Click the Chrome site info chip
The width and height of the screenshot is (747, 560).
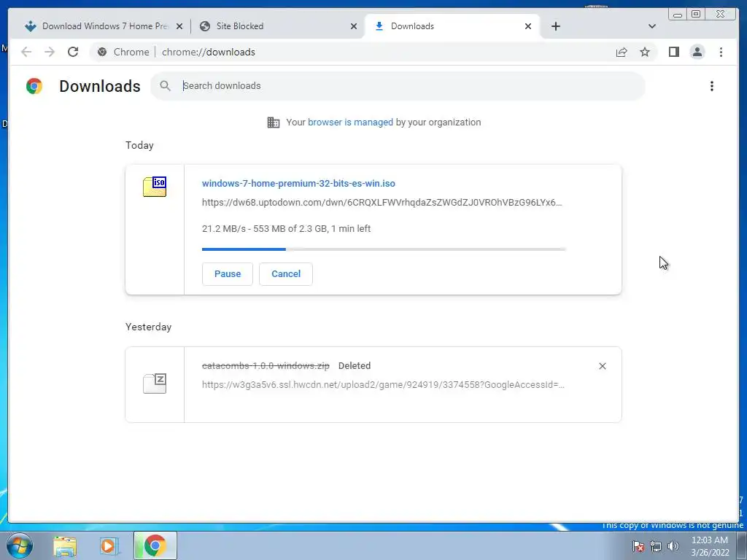point(123,52)
